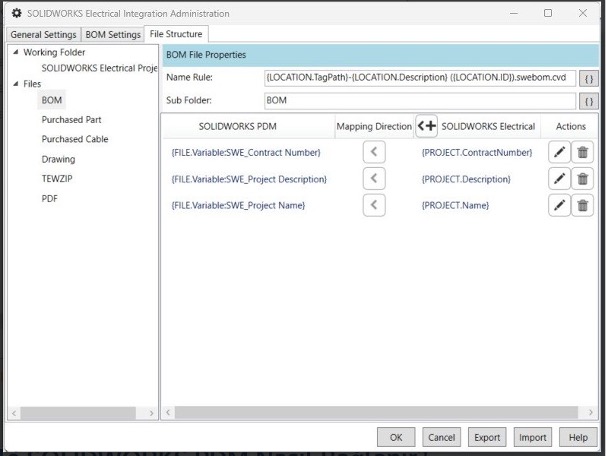Viewport: 606px width, 456px height.
Task: Click the Import button
Action: point(533,437)
